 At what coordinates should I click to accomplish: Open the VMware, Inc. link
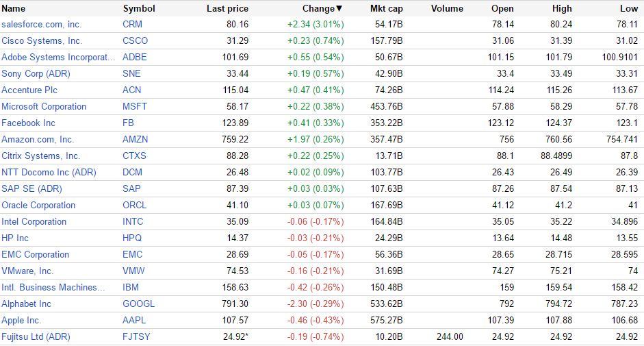pos(27,271)
